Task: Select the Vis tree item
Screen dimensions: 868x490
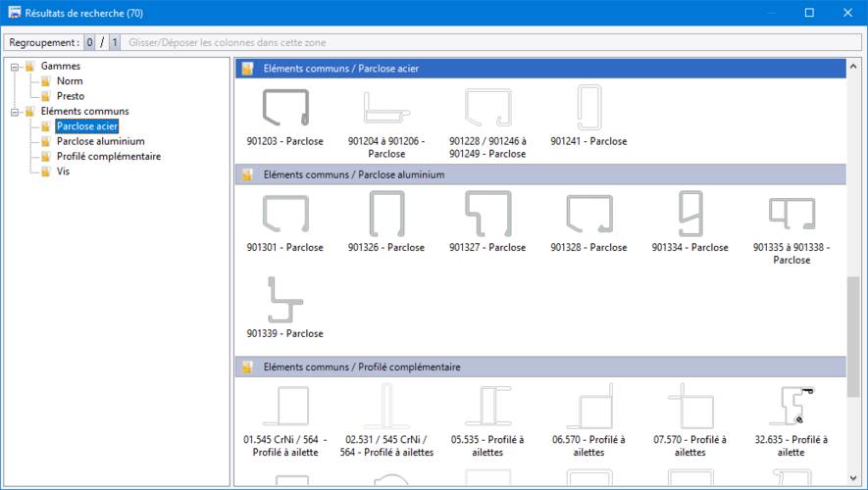Action: tap(63, 171)
